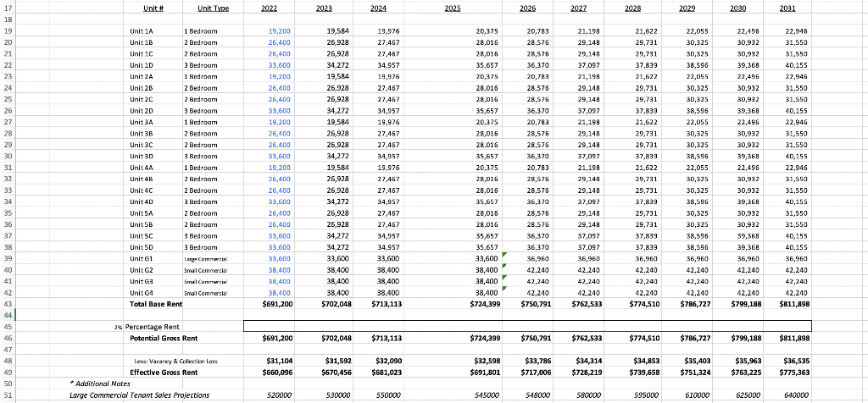This screenshot has width=868, height=403.
Task: Click Unit 1C's 2029 value 30,325
Action: point(697,54)
